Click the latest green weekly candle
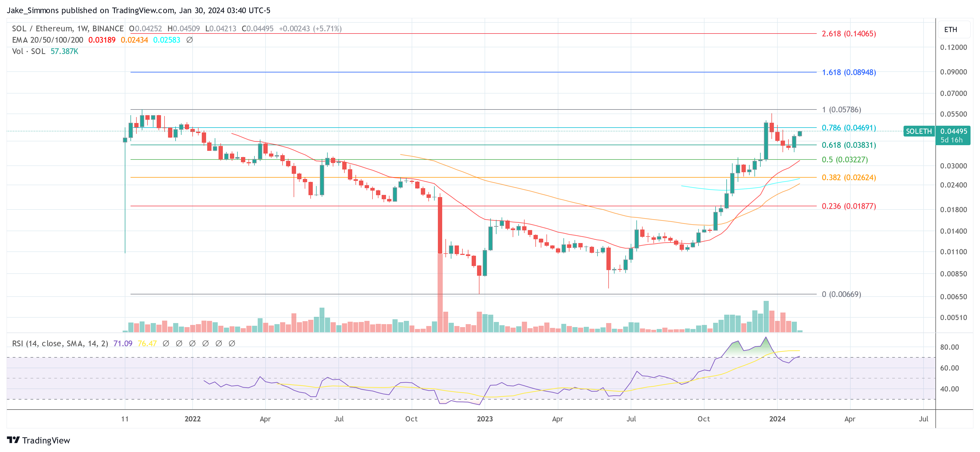Screen dimensions: 980x452 tap(800, 133)
